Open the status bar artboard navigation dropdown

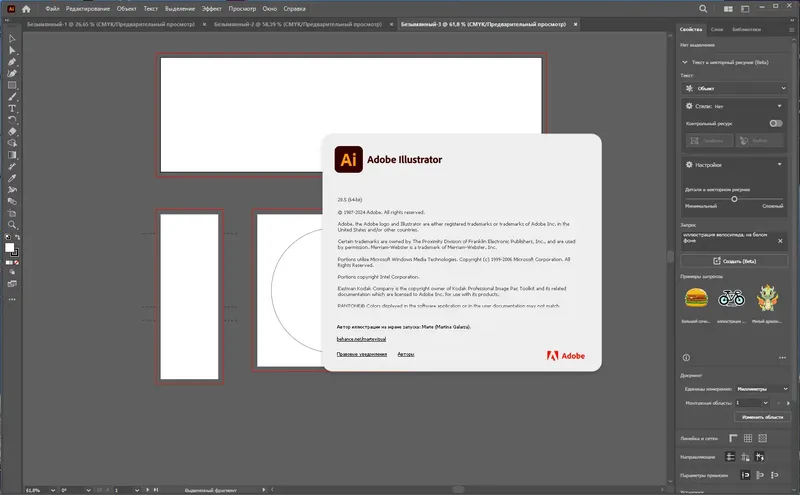tap(137, 490)
